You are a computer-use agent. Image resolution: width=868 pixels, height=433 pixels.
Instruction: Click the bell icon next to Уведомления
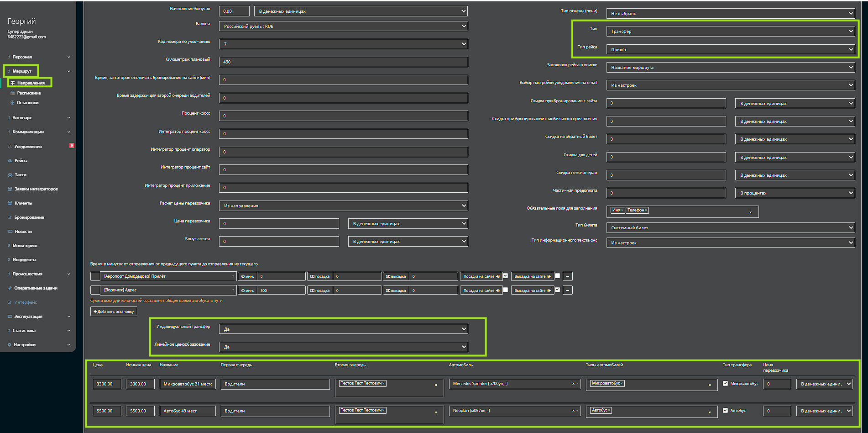pyautogui.click(x=10, y=147)
